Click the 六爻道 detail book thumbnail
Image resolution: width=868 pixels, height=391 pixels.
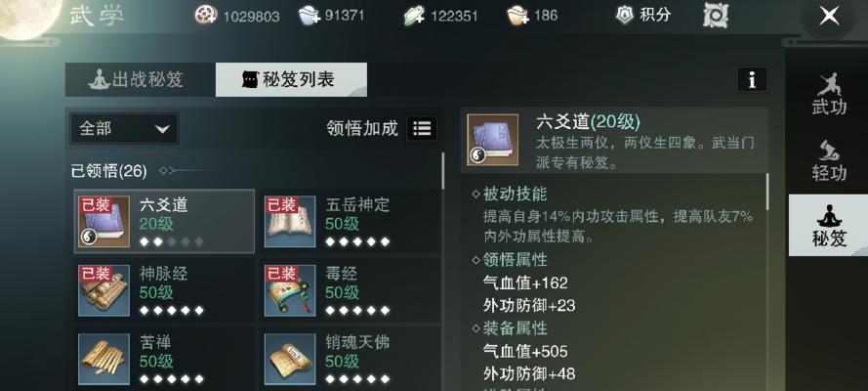(493, 140)
